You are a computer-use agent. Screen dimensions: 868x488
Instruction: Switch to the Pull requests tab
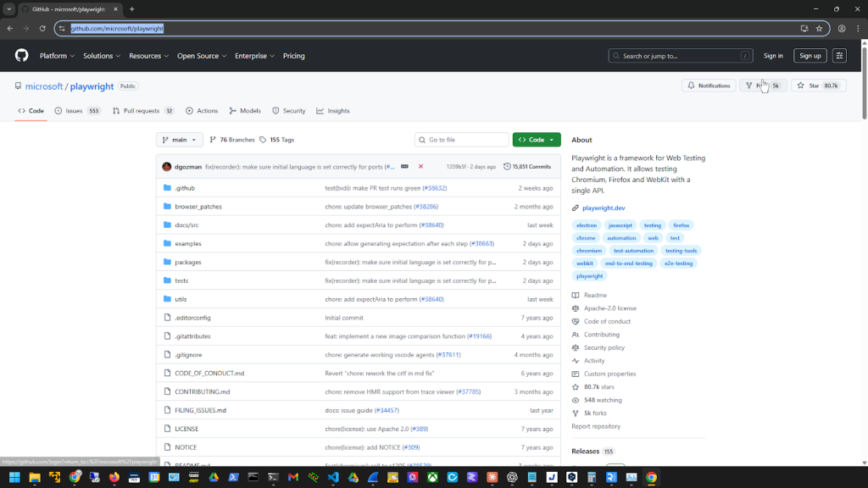pos(144,111)
